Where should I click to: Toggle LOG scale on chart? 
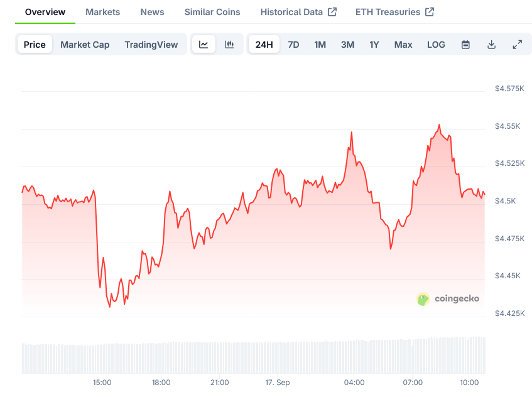(436, 45)
